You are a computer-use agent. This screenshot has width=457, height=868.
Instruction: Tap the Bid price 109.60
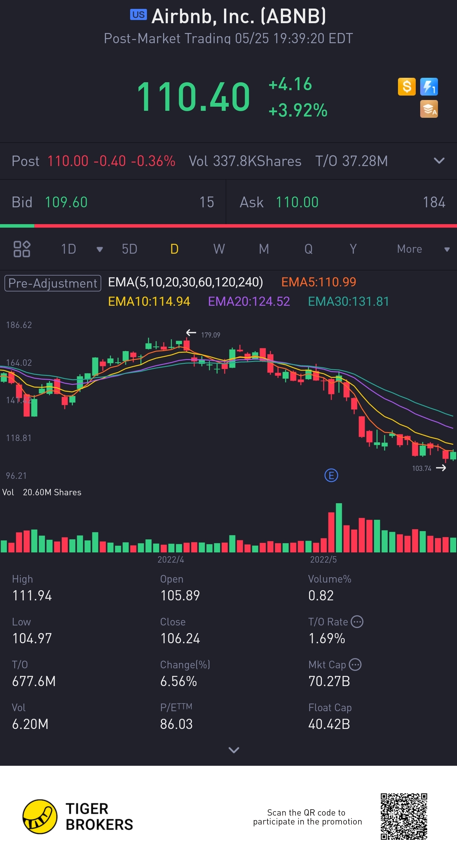point(66,202)
